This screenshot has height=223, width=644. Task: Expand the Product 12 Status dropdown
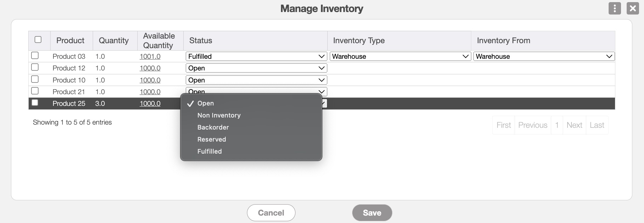tap(256, 68)
